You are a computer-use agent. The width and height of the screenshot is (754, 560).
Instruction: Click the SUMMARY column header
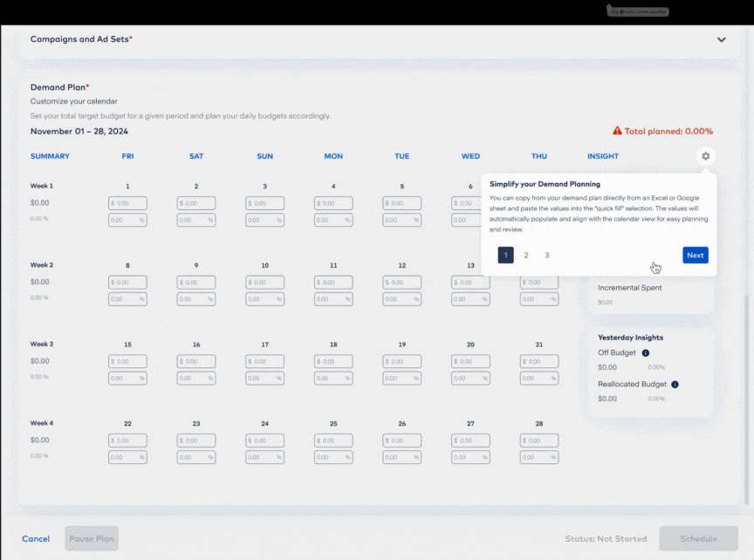click(x=50, y=156)
